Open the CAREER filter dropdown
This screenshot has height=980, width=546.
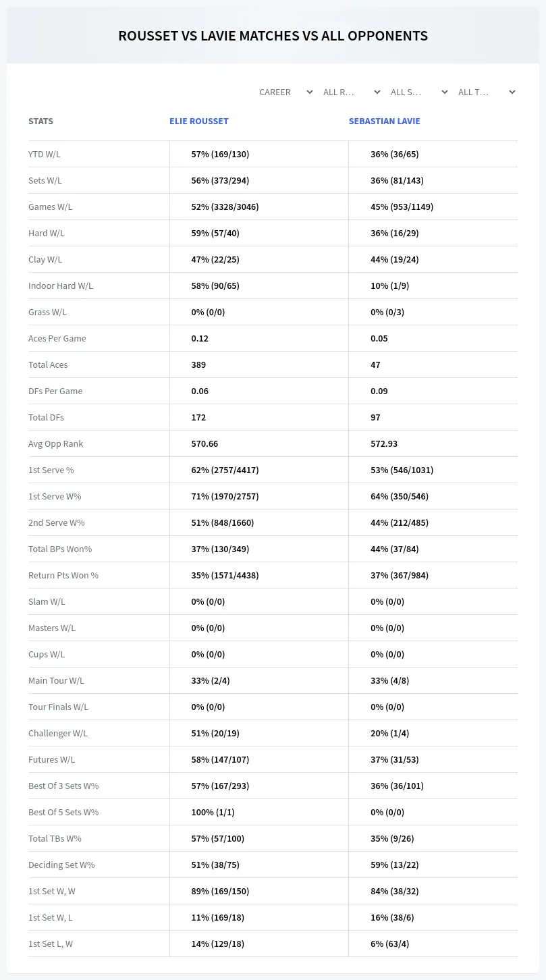click(x=285, y=92)
